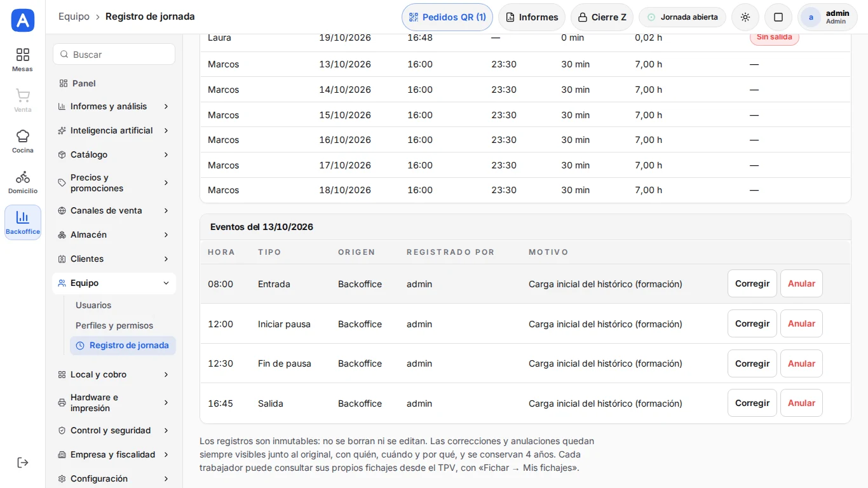Image resolution: width=868 pixels, height=488 pixels.
Task: Expand Empresa y fiscalidad section
Action: (114, 454)
